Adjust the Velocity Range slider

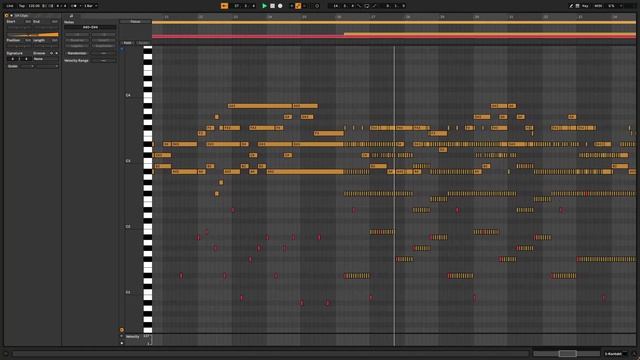[x=103, y=60]
